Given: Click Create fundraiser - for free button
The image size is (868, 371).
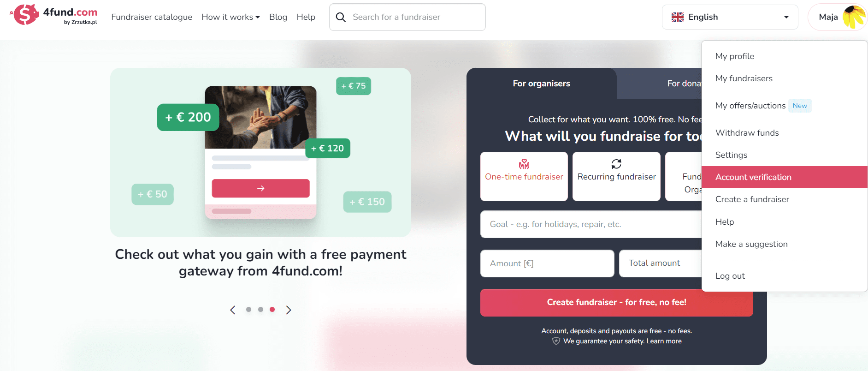Looking at the screenshot, I should pyautogui.click(x=616, y=303).
